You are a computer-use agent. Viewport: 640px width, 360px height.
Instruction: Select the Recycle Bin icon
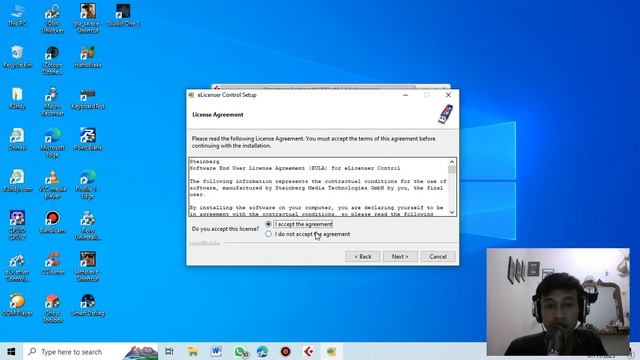17,57
